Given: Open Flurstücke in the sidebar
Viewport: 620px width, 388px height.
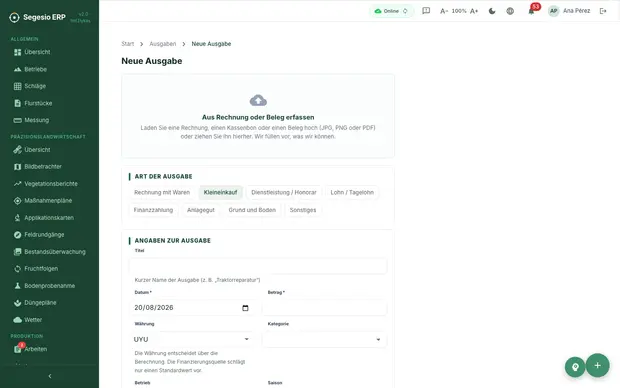Looking at the screenshot, I should (x=33, y=103).
